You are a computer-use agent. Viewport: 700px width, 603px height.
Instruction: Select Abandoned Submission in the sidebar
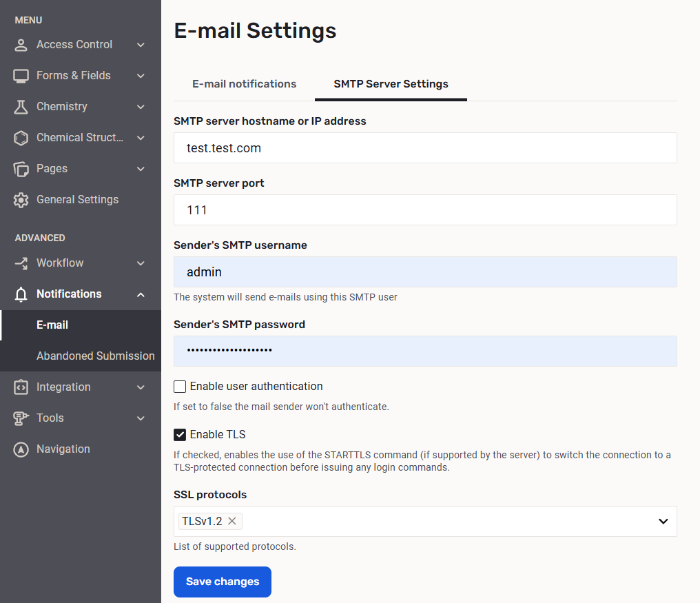tap(95, 356)
